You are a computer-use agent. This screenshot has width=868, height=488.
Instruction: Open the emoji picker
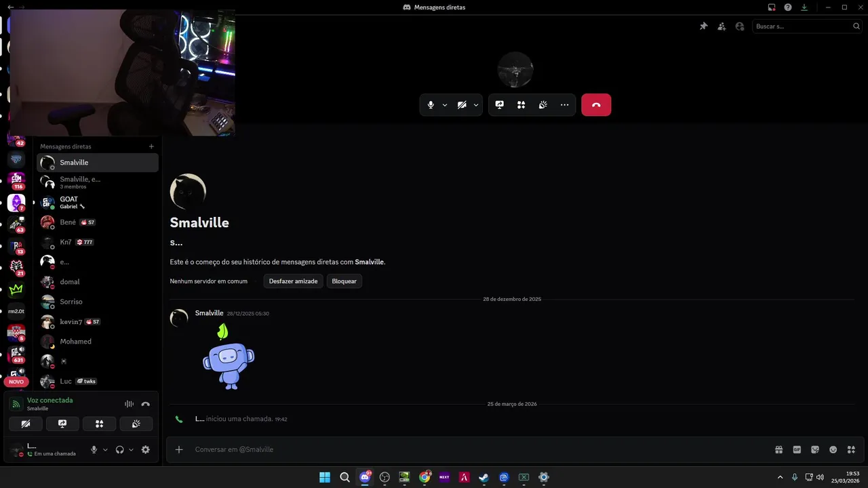(x=833, y=449)
